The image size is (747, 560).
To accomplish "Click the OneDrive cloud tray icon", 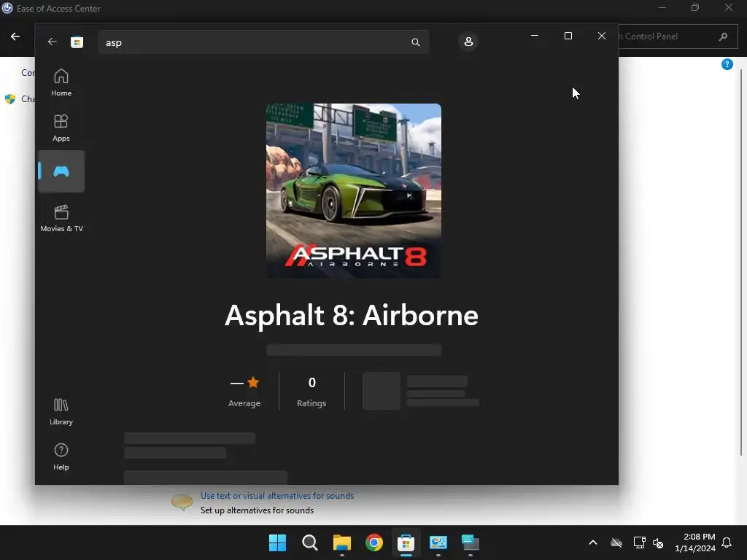I will point(616,542).
